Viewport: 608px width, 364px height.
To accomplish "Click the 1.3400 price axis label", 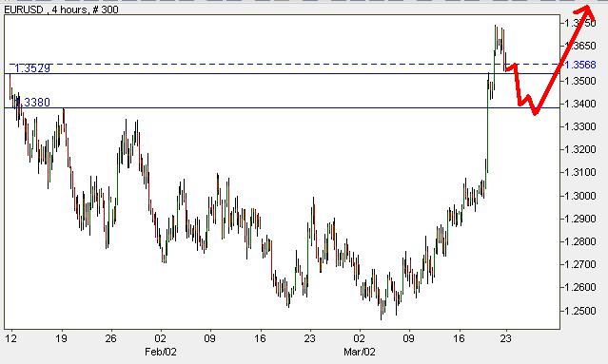I will (x=580, y=104).
